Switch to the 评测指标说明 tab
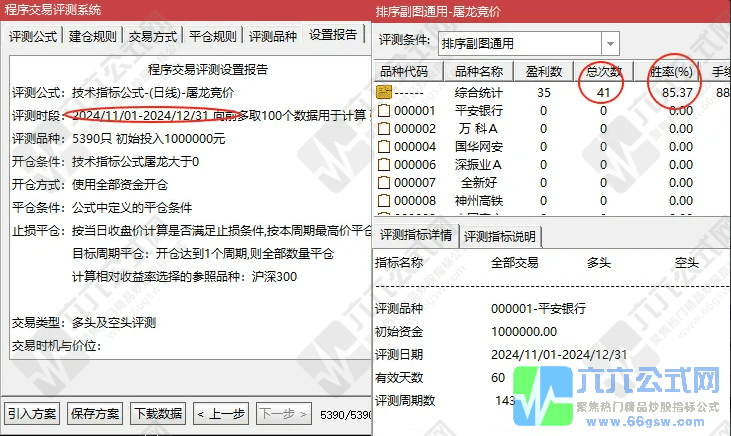Viewport: 731px width, 436px height. [x=500, y=236]
